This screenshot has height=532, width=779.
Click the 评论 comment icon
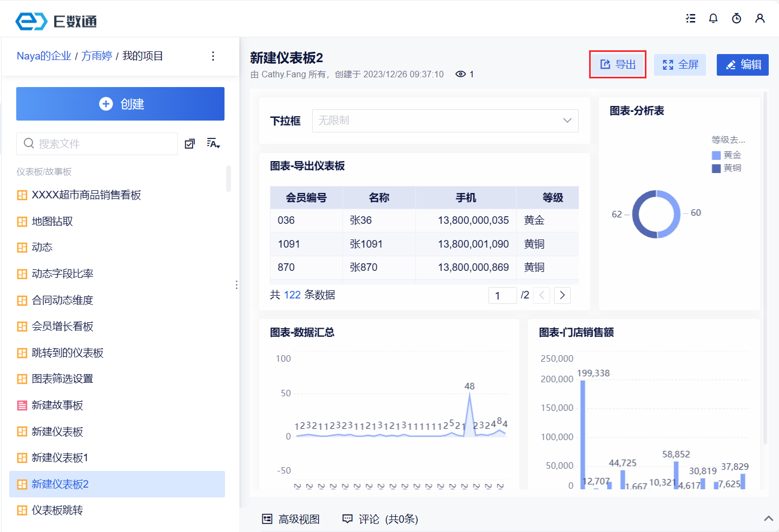(347, 519)
